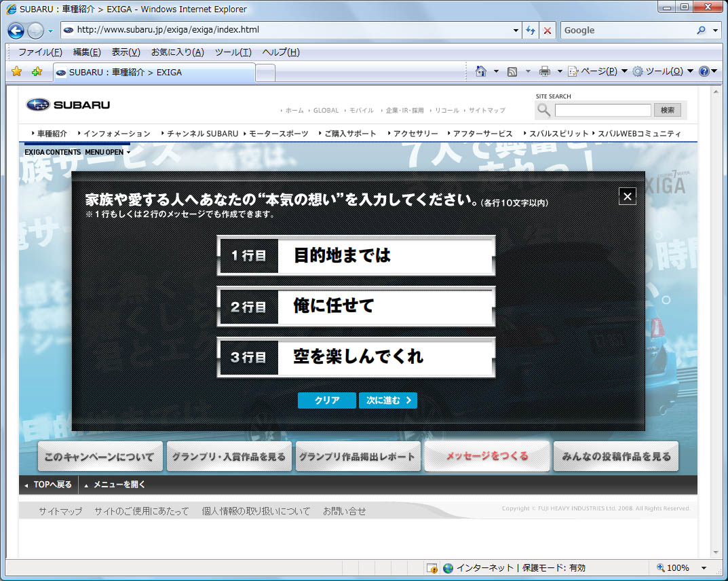728x581 pixels.
Task: Open the ファイル(F) menu
Action: tap(40, 52)
